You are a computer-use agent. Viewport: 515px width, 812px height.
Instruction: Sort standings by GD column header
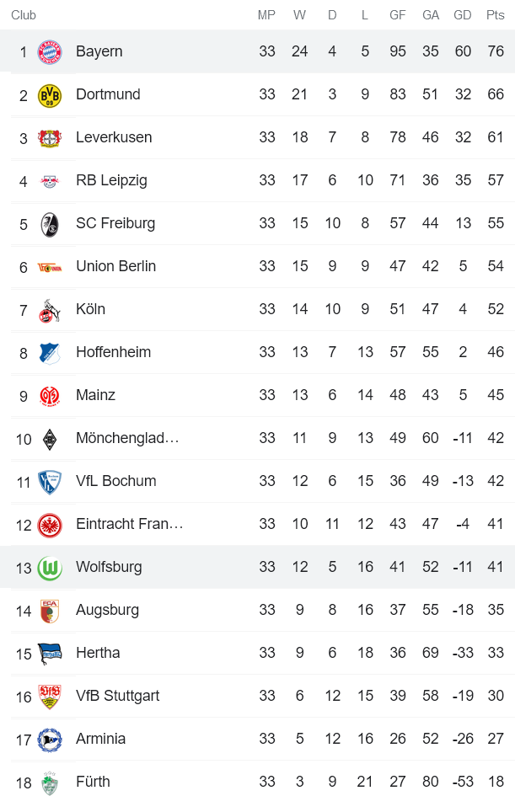click(463, 14)
